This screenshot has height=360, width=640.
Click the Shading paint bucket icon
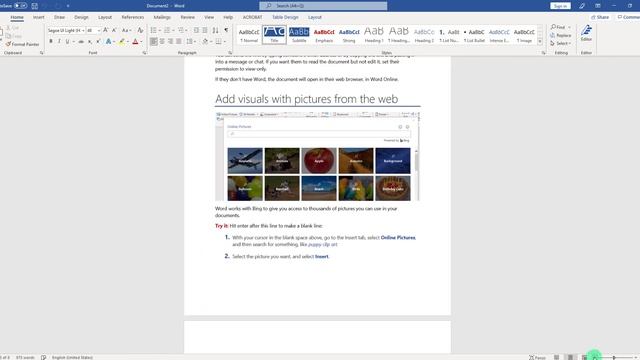point(205,41)
